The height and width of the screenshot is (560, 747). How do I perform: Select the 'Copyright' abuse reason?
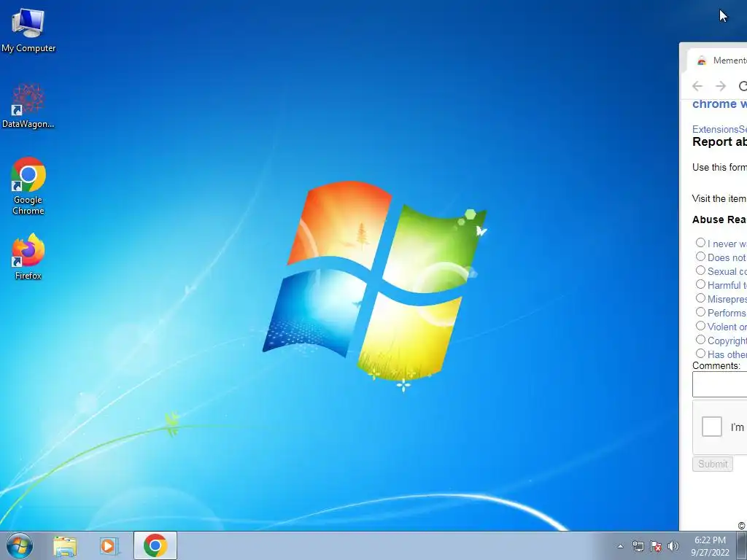700,340
